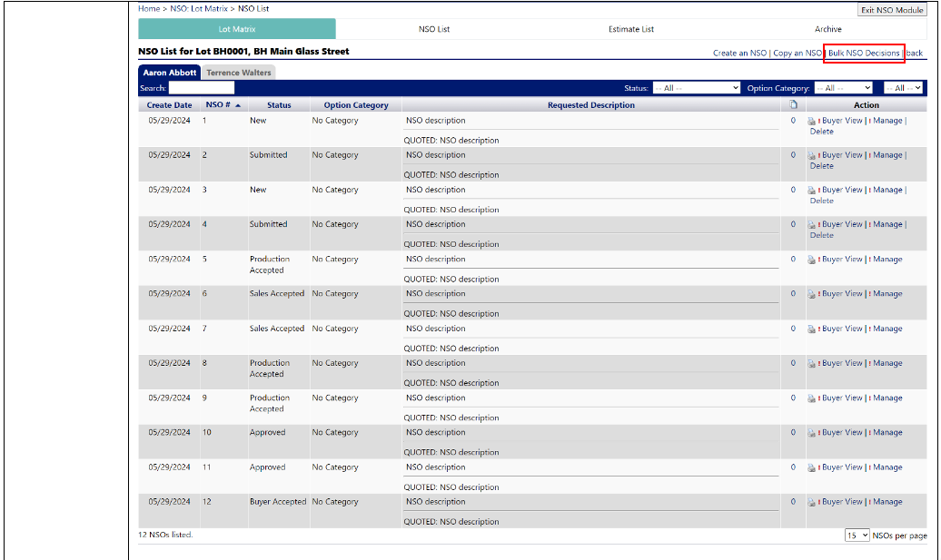This screenshot has width=941, height=560.
Task: Click Manage for NSO 9
Action: 887,398
